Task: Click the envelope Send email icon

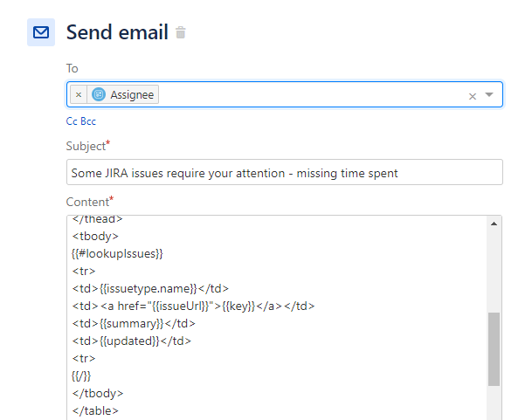Action: tap(41, 32)
